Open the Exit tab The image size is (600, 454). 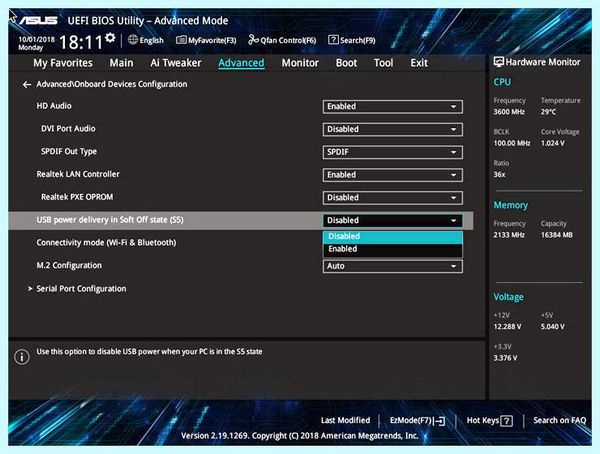point(419,63)
